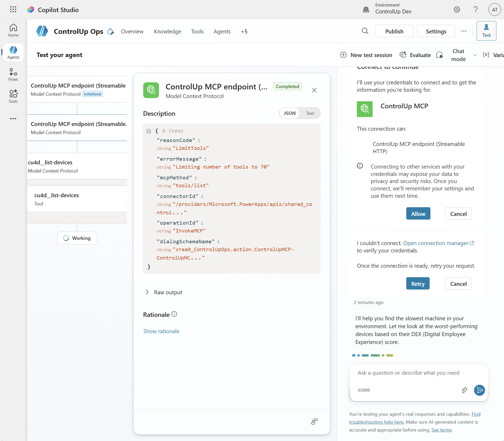Close the ControlUp MCP endpoint details panel
Viewport: 504px width, 441px height.
click(x=314, y=90)
